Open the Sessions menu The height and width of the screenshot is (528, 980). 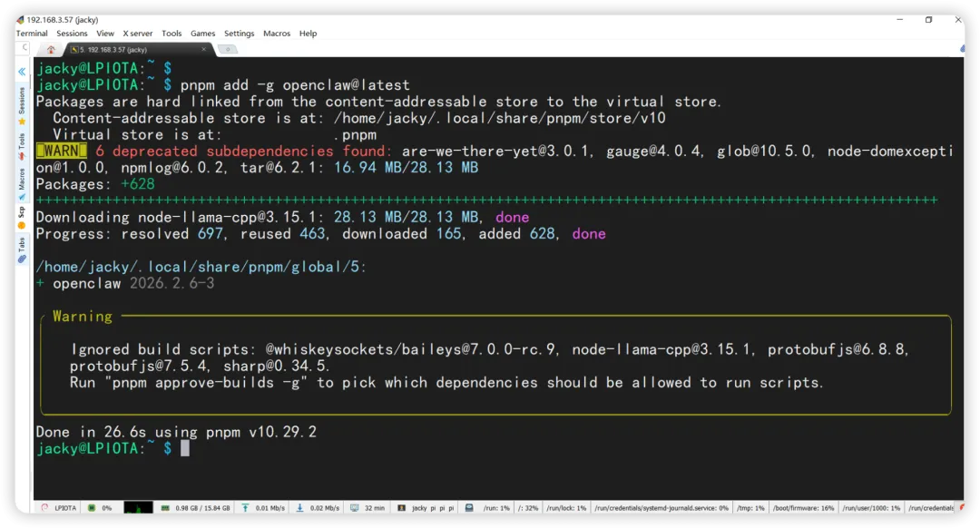pyautogui.click(x=72, y=34)
